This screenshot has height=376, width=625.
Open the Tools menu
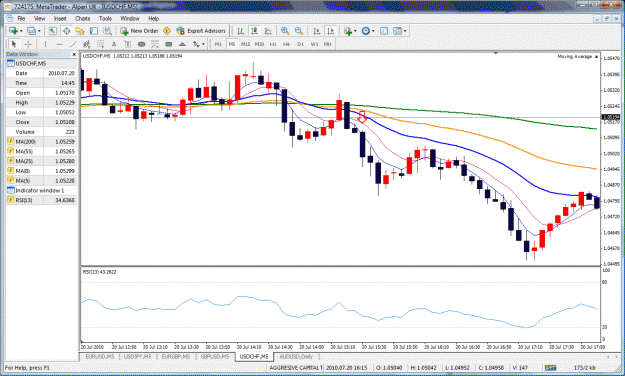pos(105,18)
